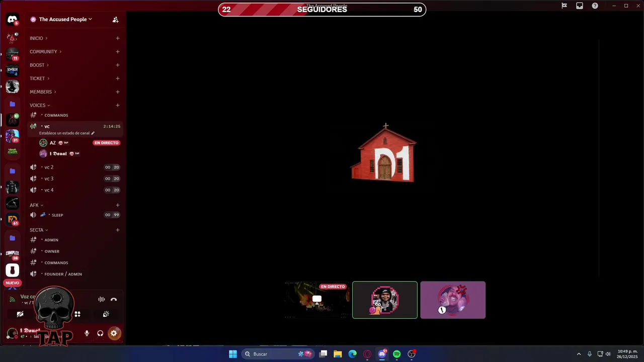This screenshot has width=644, height=362.
Task: Click the SEGUIDORES follower goal progress bar
Action: (x=322, y=10)
